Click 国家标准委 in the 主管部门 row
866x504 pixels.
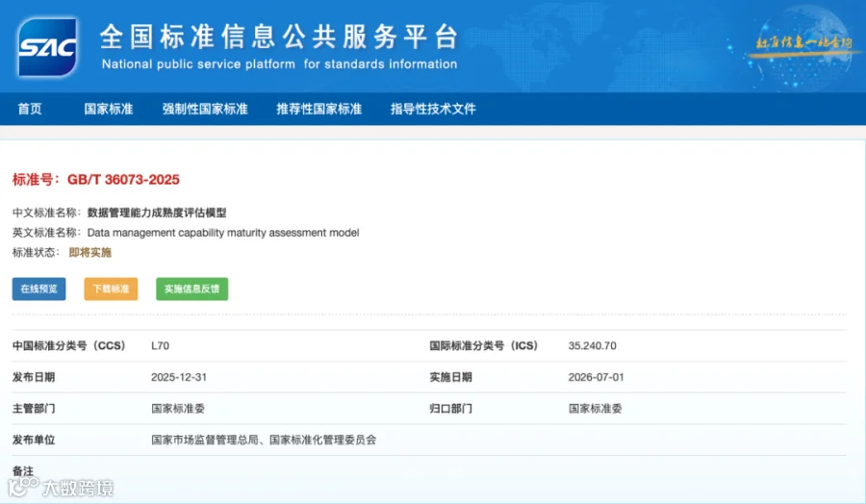178,409
